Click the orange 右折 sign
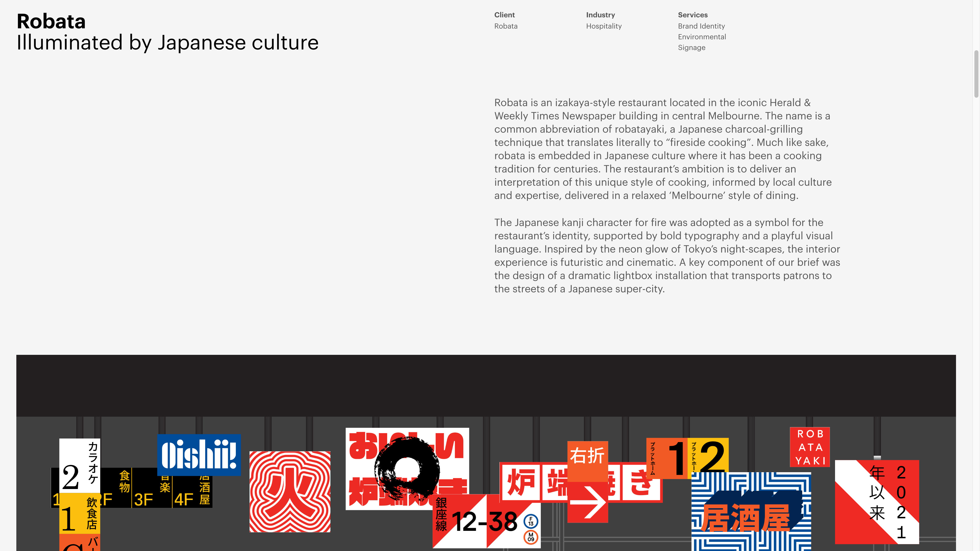The height and width of the screenshot is (551, 980). (x=587, y=460)
